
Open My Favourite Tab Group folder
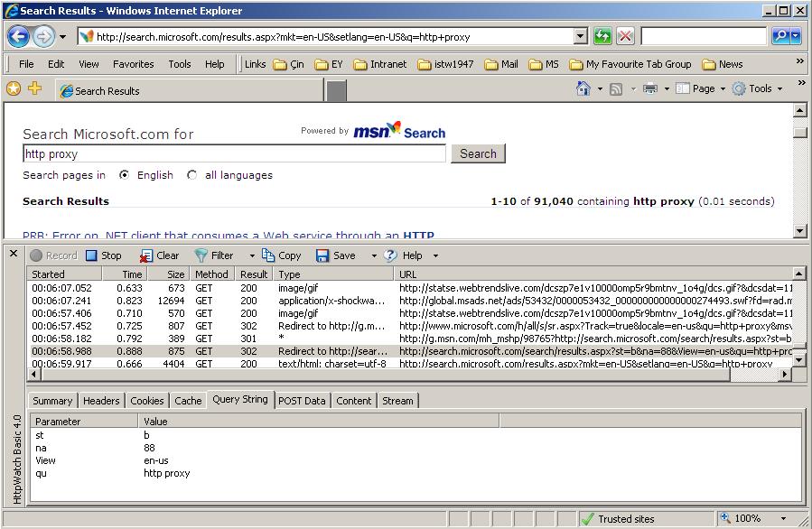[630, 64]
